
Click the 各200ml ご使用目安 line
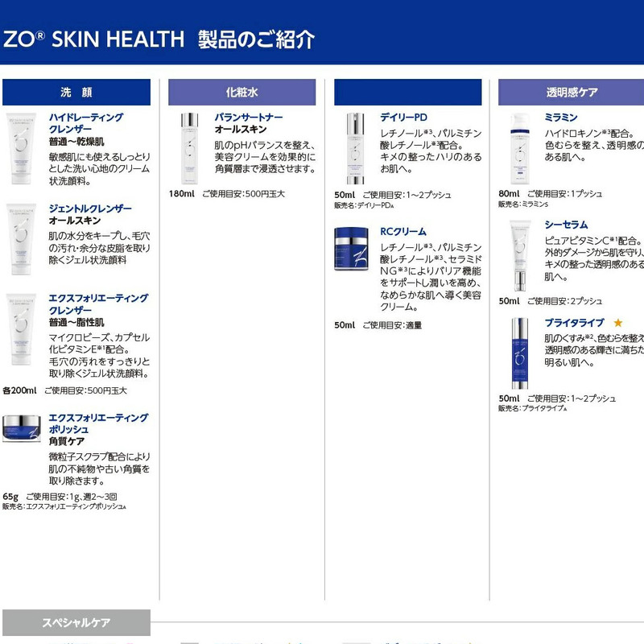pos(64,390)
